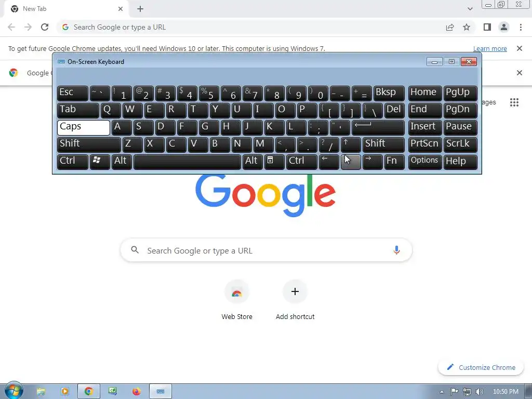
Task: Click the taskbar clock 10:50 PM
Action: pos(506,392)
